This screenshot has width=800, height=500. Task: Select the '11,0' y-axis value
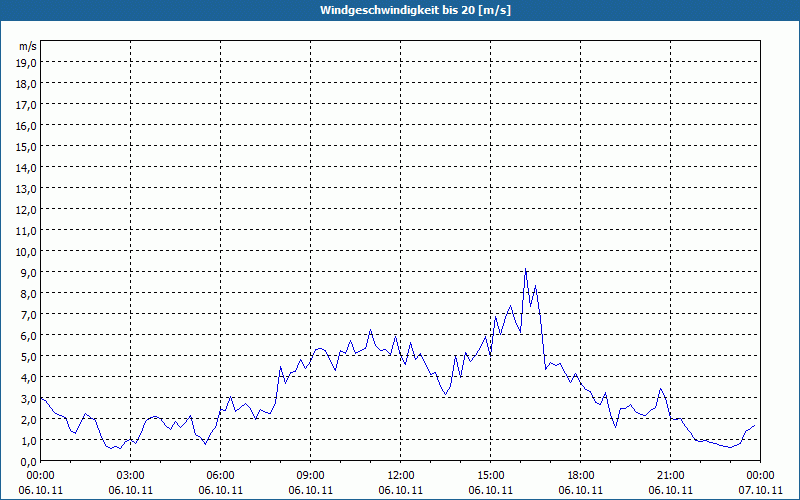point(27,231)
